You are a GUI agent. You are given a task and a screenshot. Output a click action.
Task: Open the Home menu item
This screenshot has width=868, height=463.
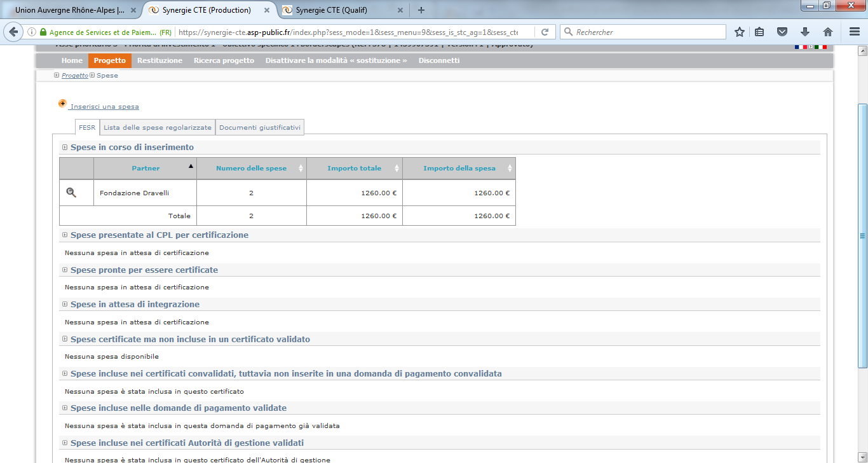pos(72,60)
